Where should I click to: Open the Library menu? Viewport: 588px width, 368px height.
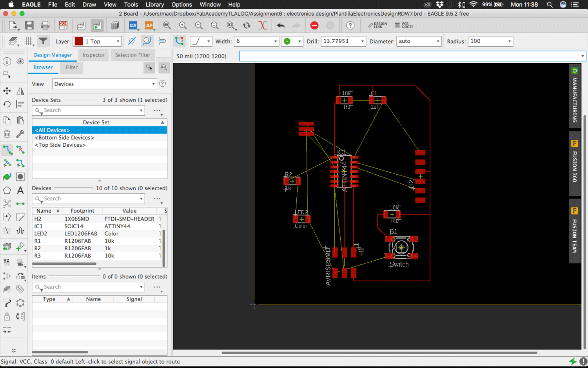(154, 5)
